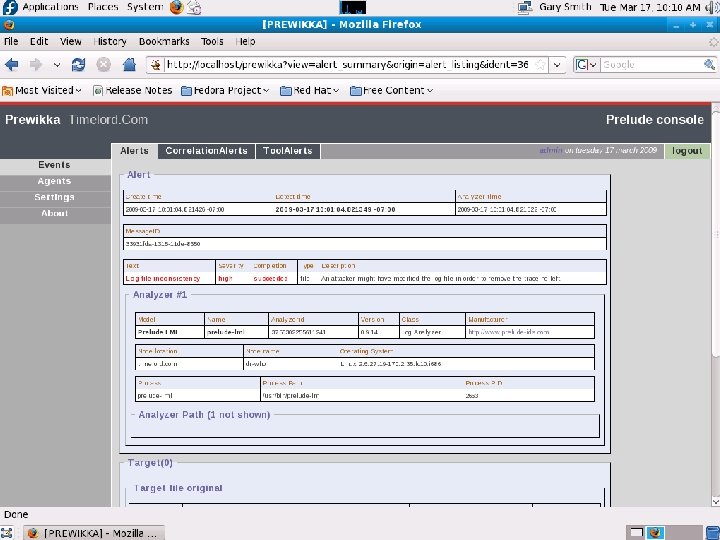Click the Stop loading icon
Image resolution: width=720 pixels, height=540 pixels.
tap(104, 65)
